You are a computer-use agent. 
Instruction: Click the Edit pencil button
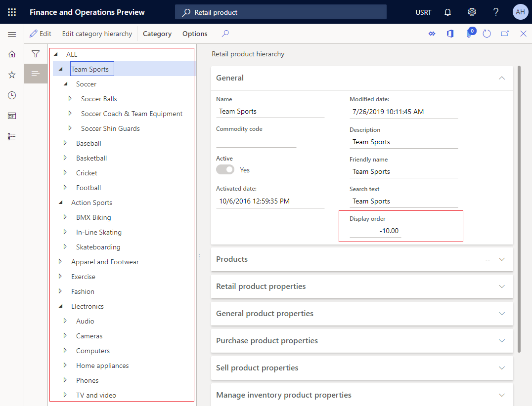pos(41,34)
